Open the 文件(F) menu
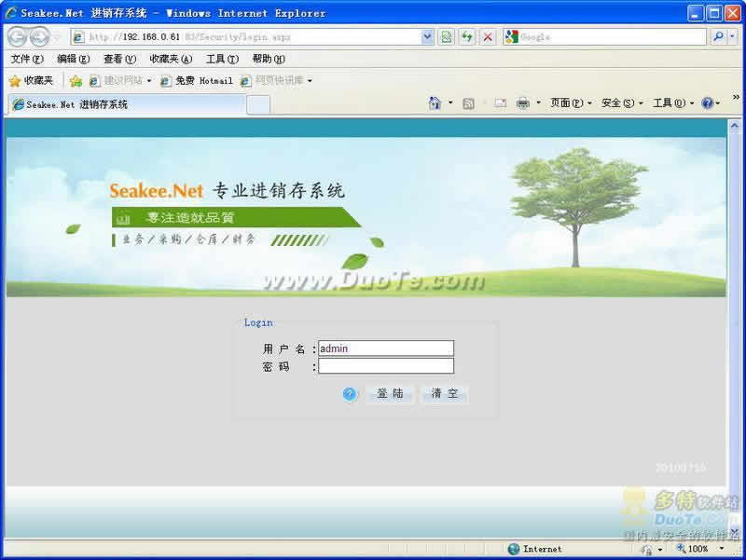This screenshot has width=746, height=560. 27,59
